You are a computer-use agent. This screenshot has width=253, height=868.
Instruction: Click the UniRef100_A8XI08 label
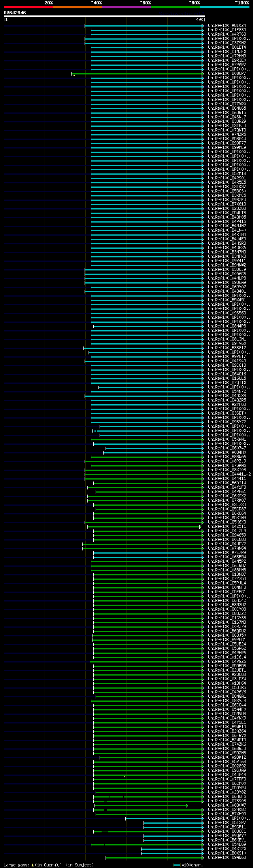point(227,470)
